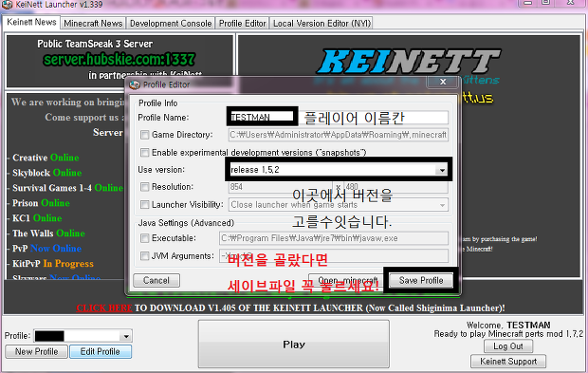This screenshot has height=373, width=588.
Task: Click the KeiNett Launcher title bar icon
Action: 8,4
